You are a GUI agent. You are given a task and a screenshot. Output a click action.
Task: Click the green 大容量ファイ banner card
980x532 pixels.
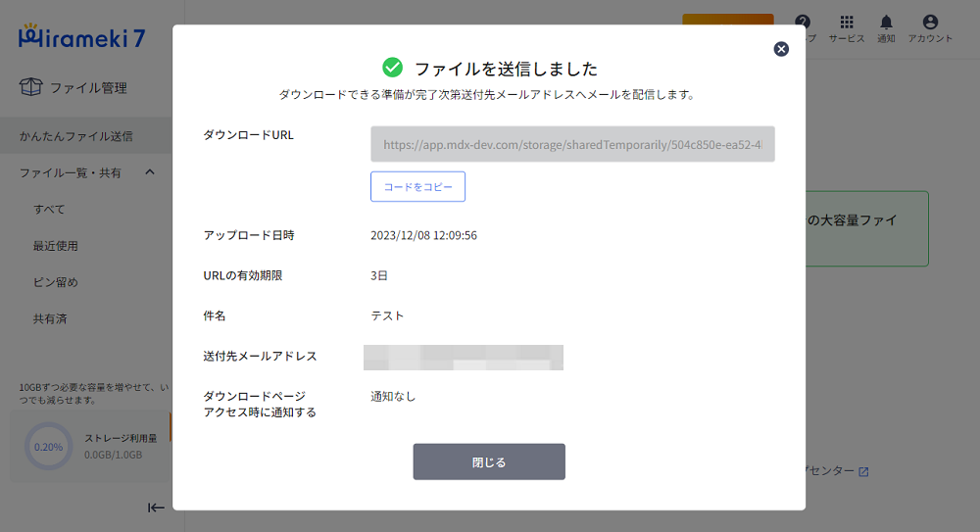867,229
